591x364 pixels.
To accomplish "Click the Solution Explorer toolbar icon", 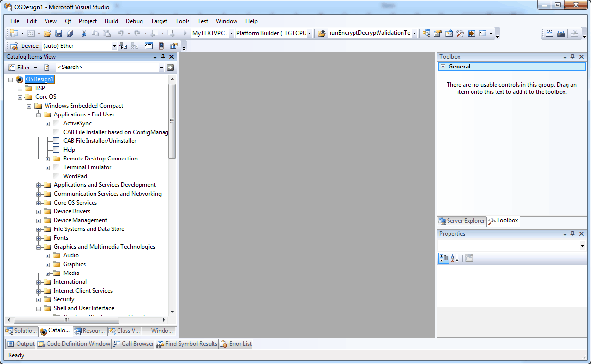I will (x=426, y=33).
